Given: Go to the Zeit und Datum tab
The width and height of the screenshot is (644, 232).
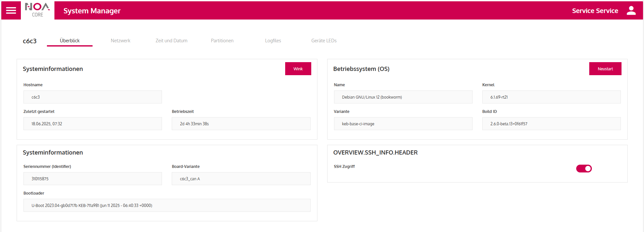Looking at the screenshot, I should pos(171,41).
